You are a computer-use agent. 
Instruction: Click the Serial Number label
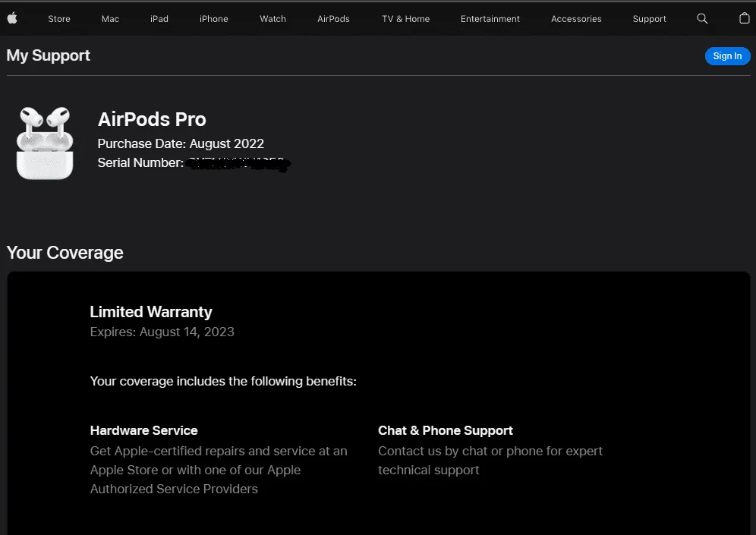tap(140, 162)
